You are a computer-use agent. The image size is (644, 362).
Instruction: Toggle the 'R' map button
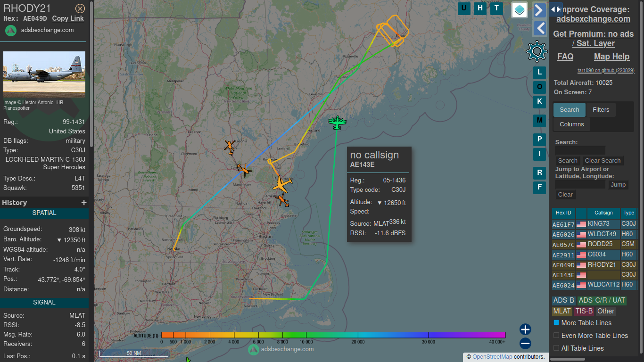540,173
